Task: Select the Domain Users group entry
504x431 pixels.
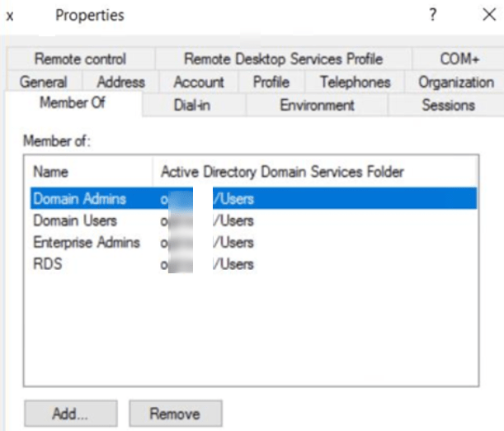Action: point(75,221)
